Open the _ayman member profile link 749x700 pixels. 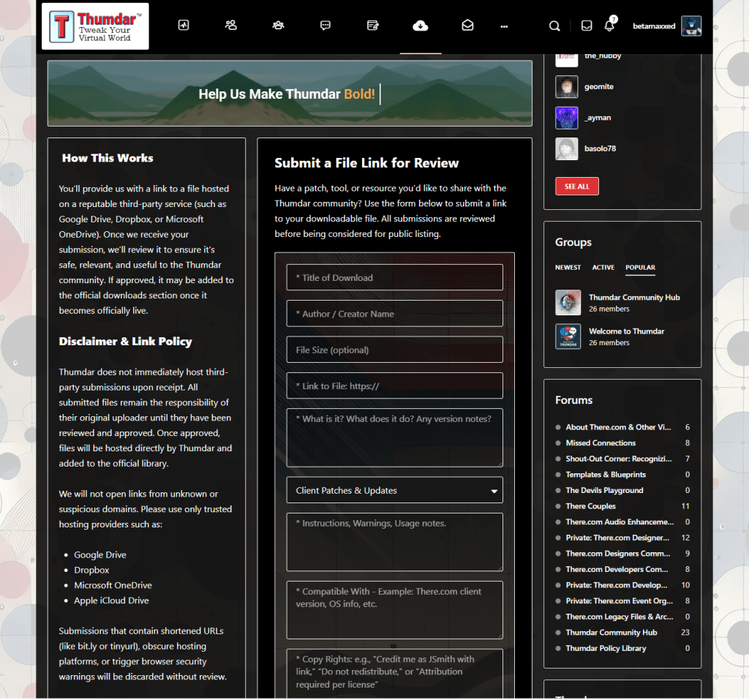598,118
